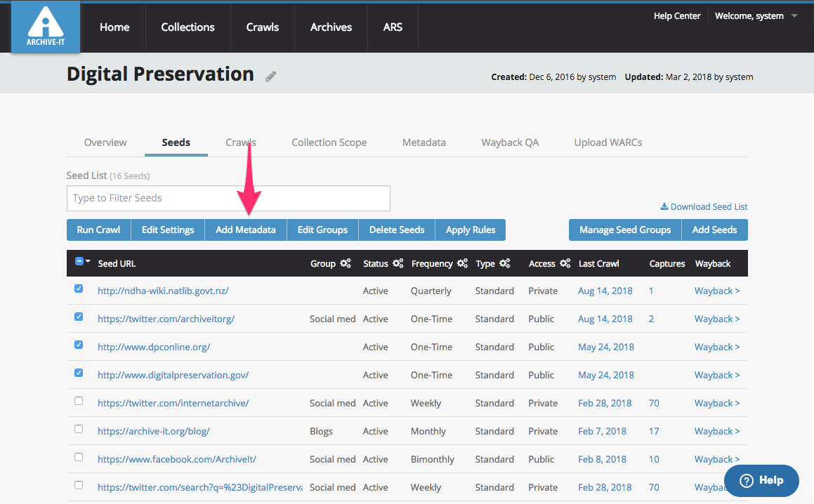Open the Wayback link for dpconline.org
Viewport: 814px width, 504px height.
(x=716, y=347)
